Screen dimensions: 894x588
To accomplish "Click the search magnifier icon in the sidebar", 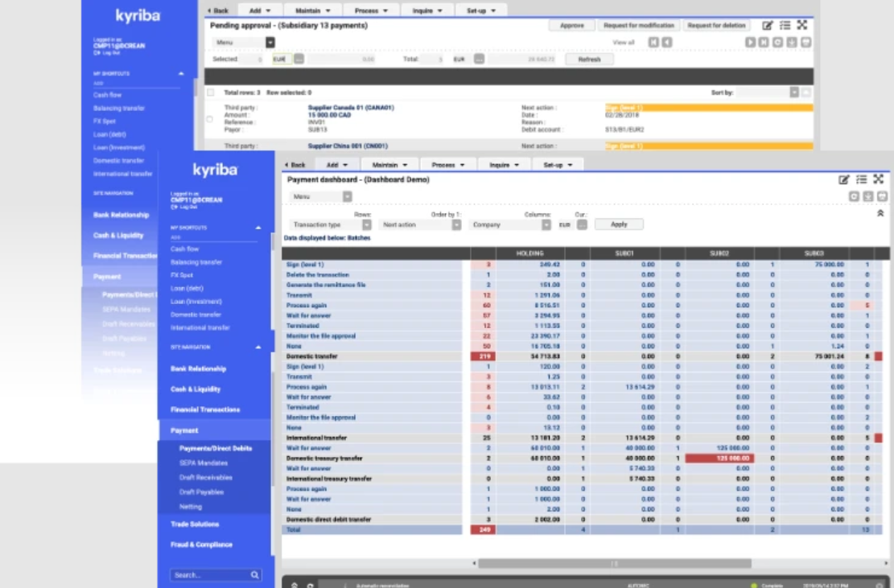I will [x=255, y=574].
